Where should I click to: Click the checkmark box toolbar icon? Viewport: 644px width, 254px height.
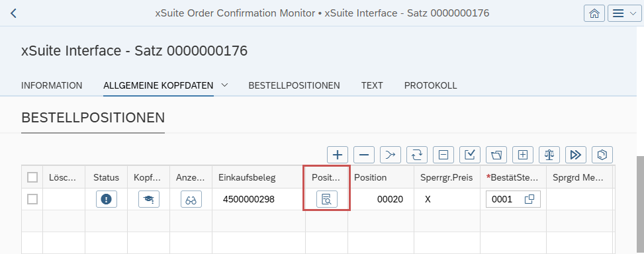(x=470, y=155)
